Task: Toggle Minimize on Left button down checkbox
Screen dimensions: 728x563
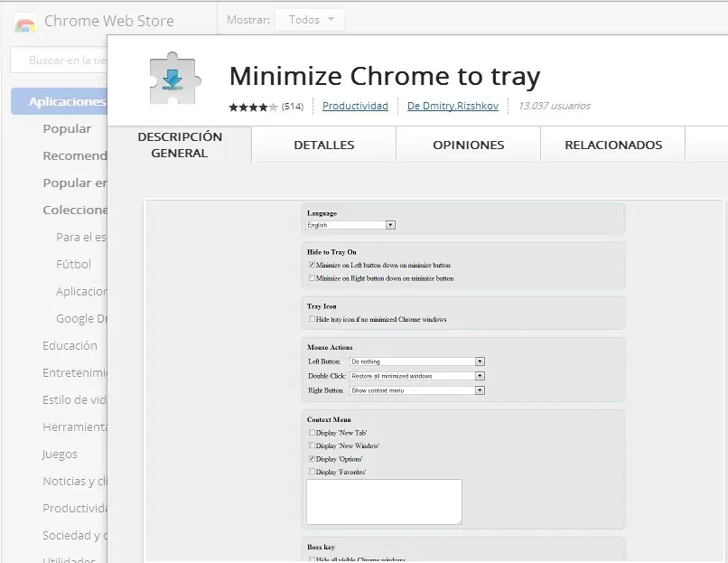Action: coord(312,265)
